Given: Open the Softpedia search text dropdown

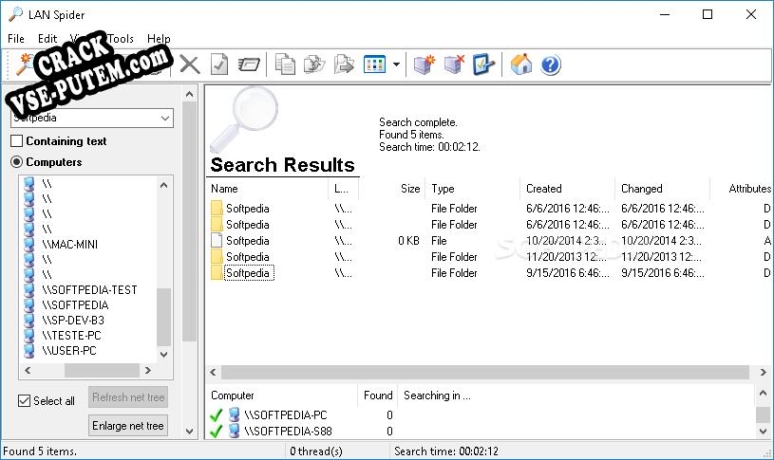Looking at the screenshot, I should pyautogui.click(x=165, y=118).
